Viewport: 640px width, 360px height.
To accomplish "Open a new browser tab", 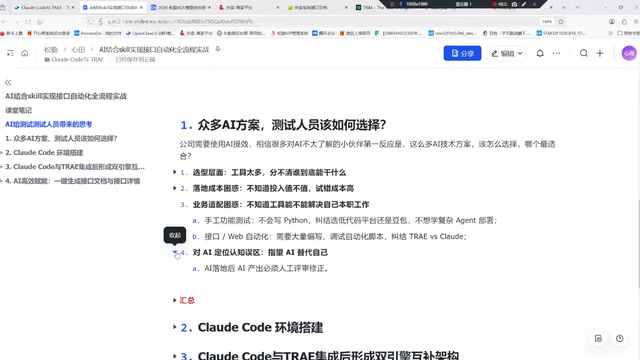I will tap(564, 7).
